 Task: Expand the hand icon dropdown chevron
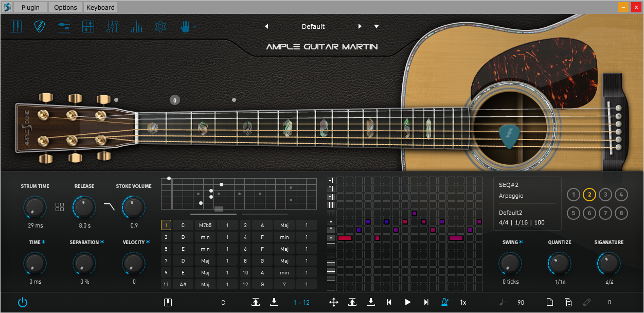pos(195,26)
